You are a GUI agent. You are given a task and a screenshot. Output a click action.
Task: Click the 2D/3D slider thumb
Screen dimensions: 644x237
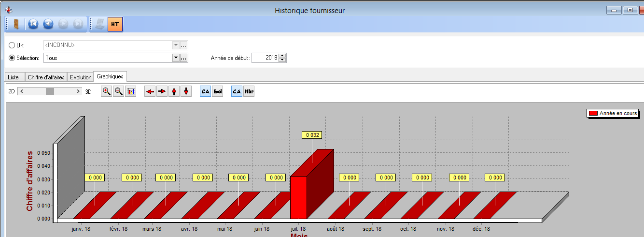50,91
